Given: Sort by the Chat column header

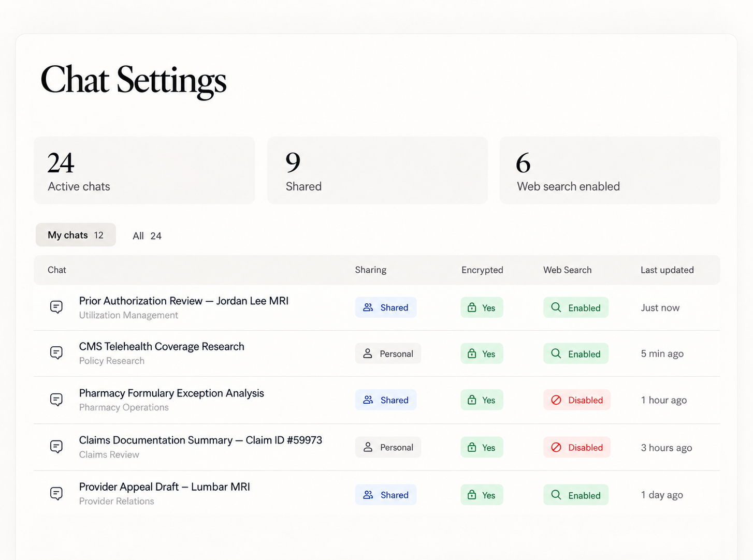Looking at the screenshot, I should [x=57, y=270].
